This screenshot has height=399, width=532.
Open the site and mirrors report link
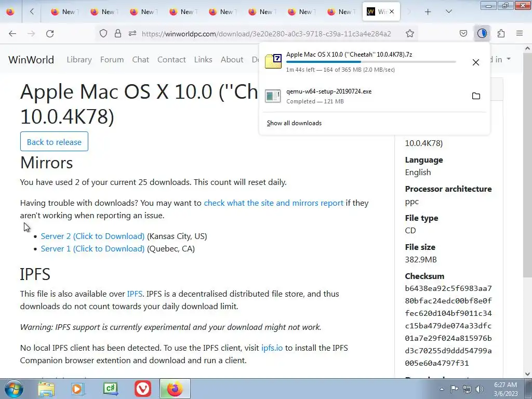click(273, 203)
